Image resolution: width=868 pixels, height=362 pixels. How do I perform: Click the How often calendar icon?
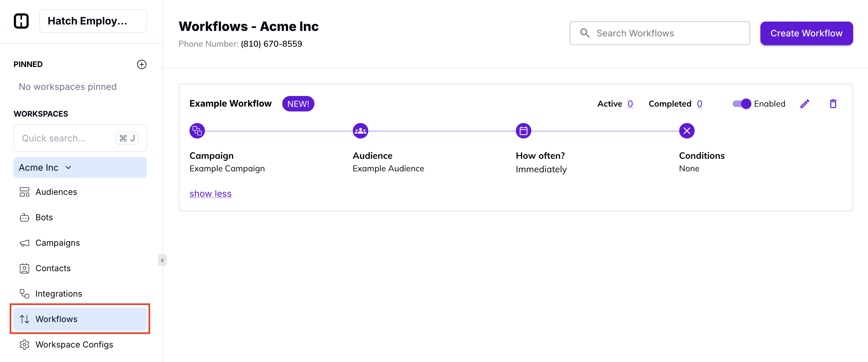tap(523, 131)
